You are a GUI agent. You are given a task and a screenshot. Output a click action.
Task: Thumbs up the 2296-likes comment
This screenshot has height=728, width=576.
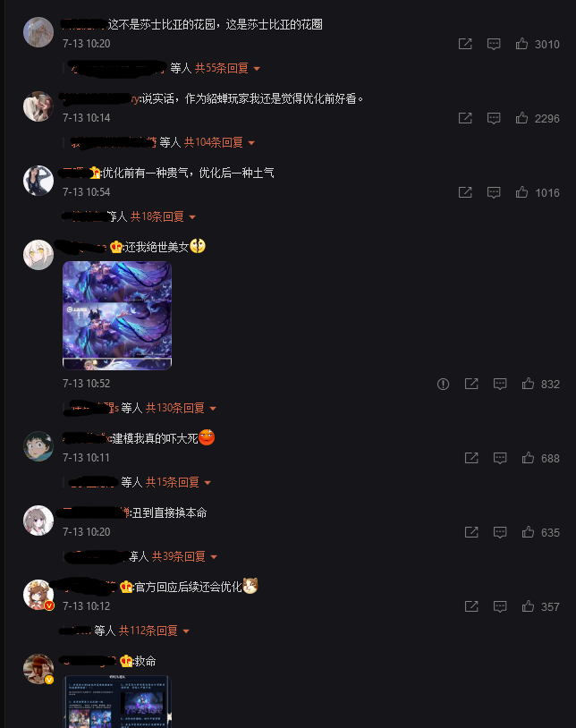point(521,118)
